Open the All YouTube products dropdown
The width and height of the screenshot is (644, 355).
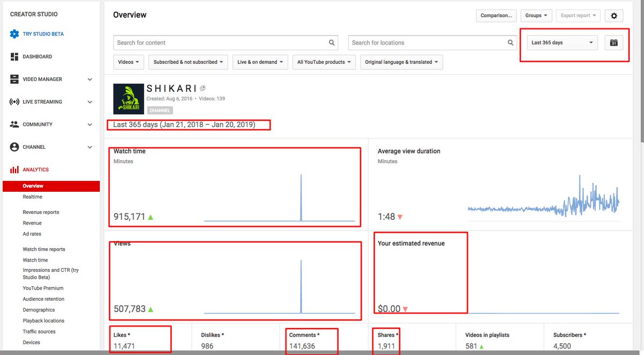(324, 62)
